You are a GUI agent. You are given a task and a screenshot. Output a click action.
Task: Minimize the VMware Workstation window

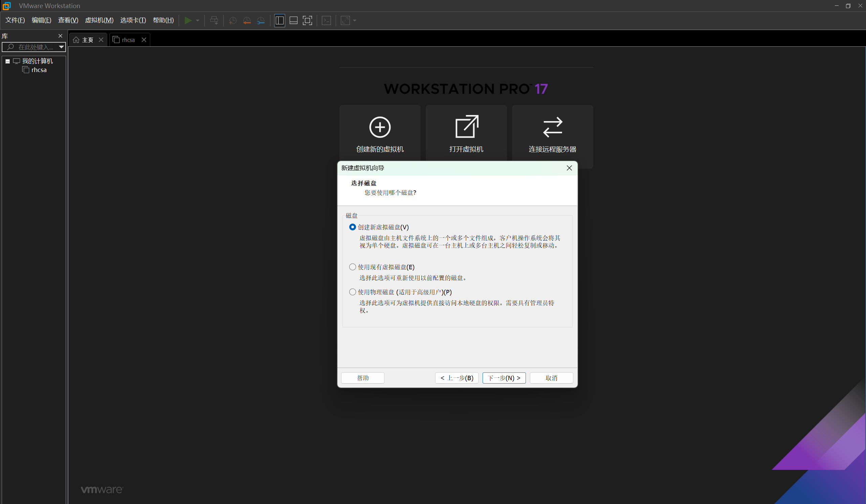point(837,6)
